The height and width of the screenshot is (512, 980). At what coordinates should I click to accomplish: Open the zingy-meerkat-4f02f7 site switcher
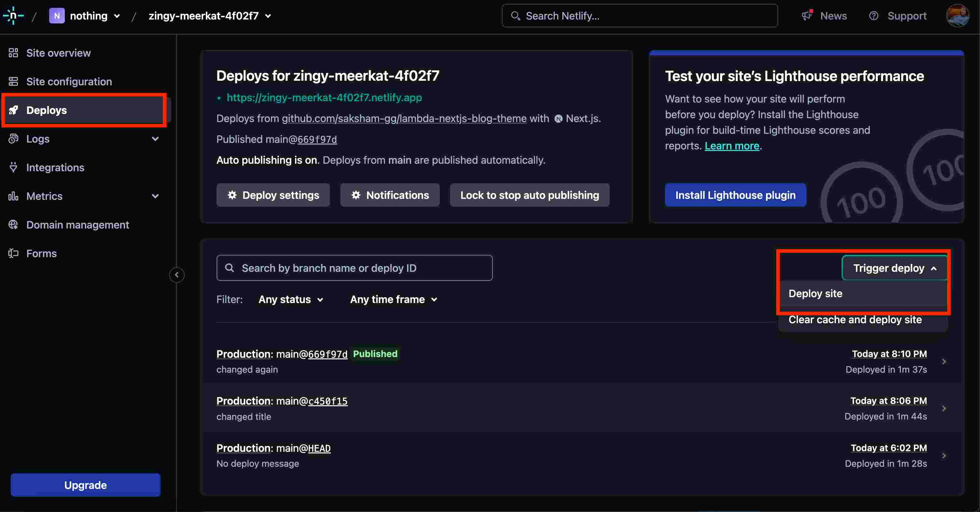210,16
